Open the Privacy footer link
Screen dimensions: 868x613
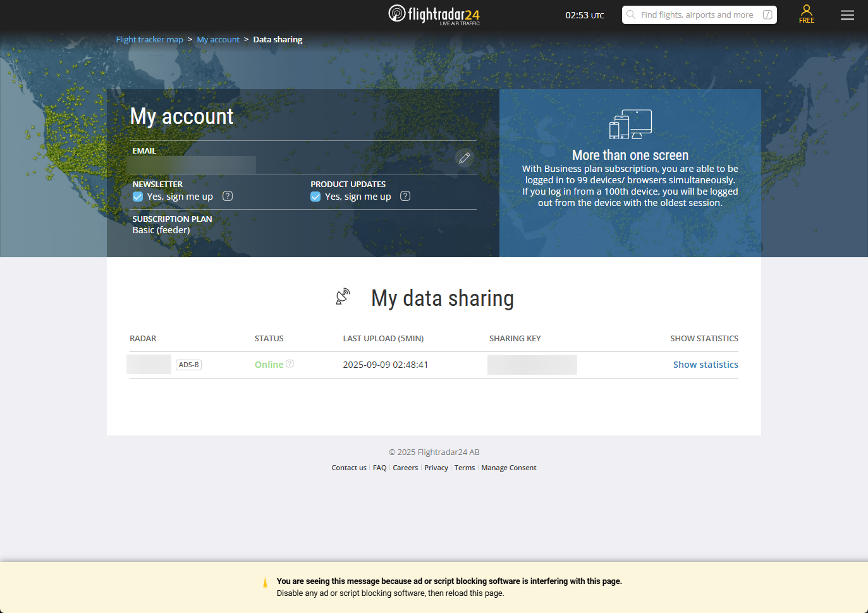click(x=436, y=468)
